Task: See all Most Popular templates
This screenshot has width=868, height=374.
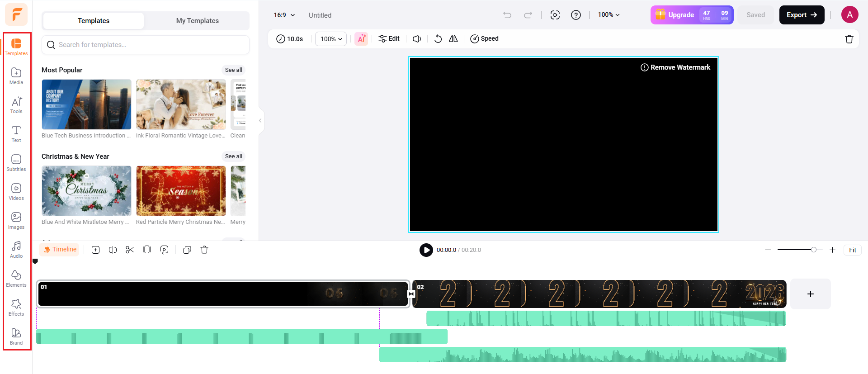Action: (x=234, y=70)
